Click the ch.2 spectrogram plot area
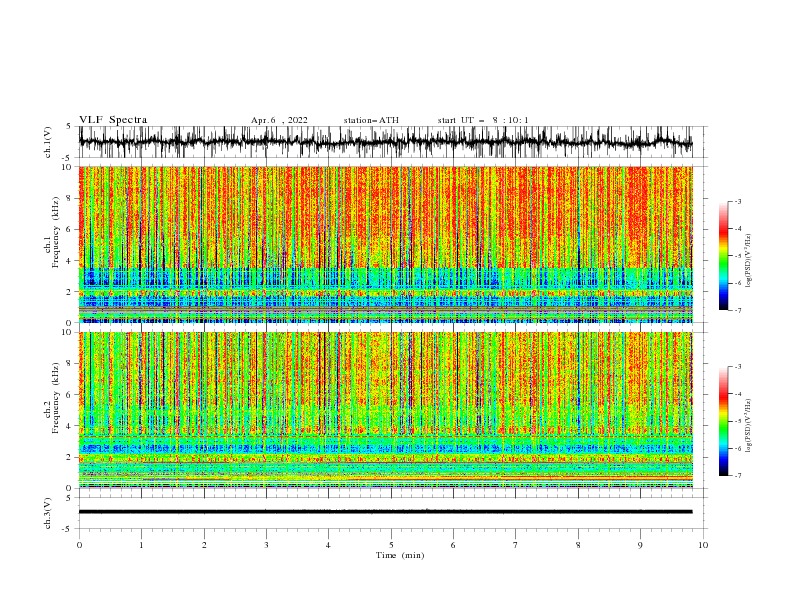The image size is (792, 612). pos(385,410)
